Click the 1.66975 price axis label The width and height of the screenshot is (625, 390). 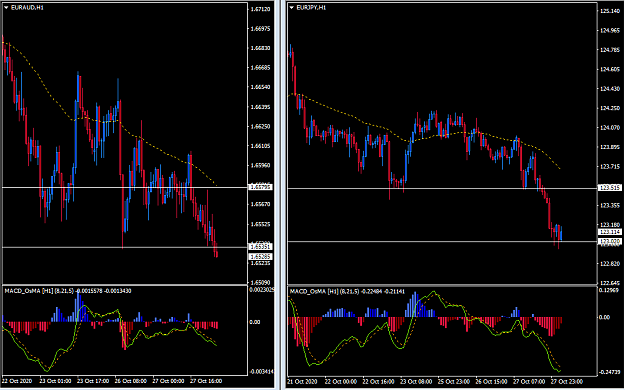click(261, 29)
